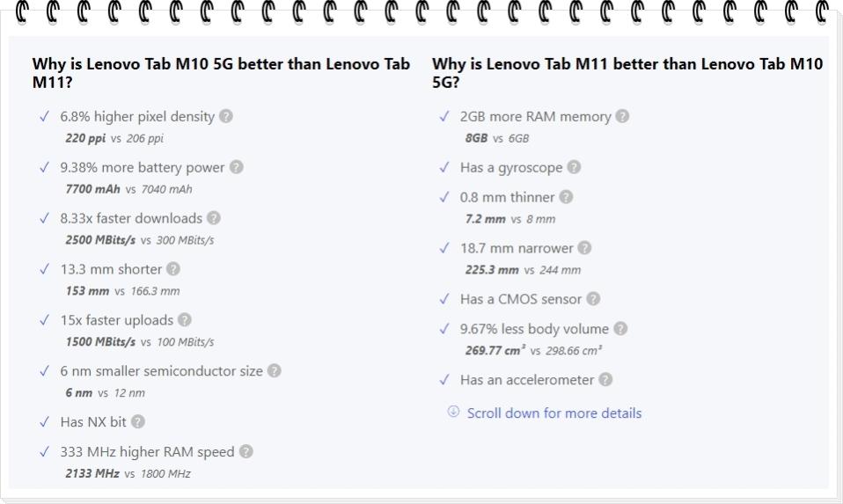
Task: Click the question mark after faster downloads
Action: pyautogui.click(x=214, y=218)
